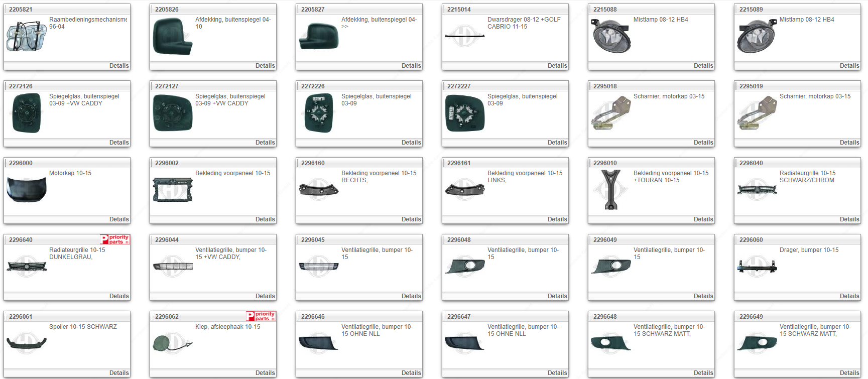Click the priority parts badge on item 2296062

261,316
